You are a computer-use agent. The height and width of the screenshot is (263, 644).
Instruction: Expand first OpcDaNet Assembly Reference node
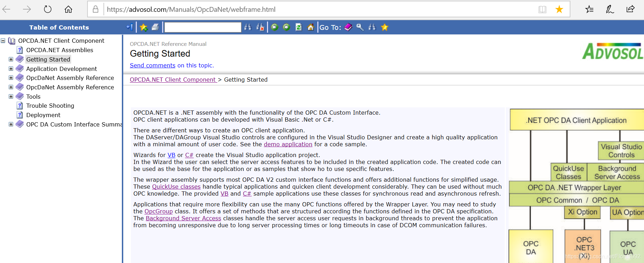(11, 78)
